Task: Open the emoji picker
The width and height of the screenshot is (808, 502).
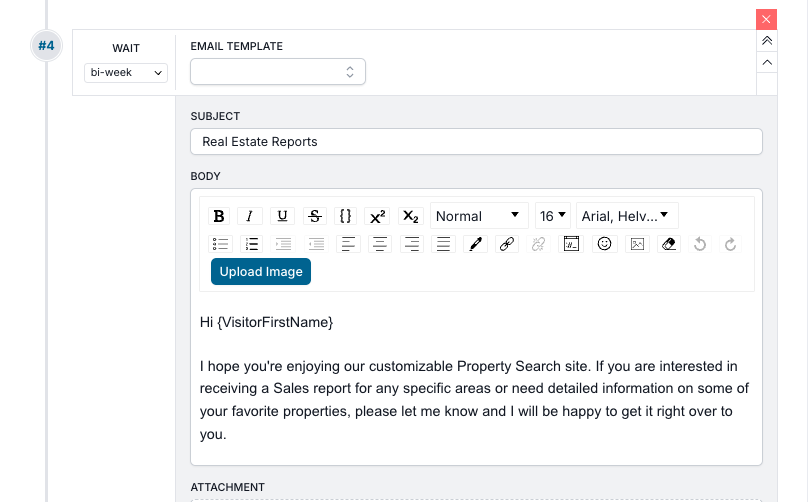Action: click(x=604, y=244)
